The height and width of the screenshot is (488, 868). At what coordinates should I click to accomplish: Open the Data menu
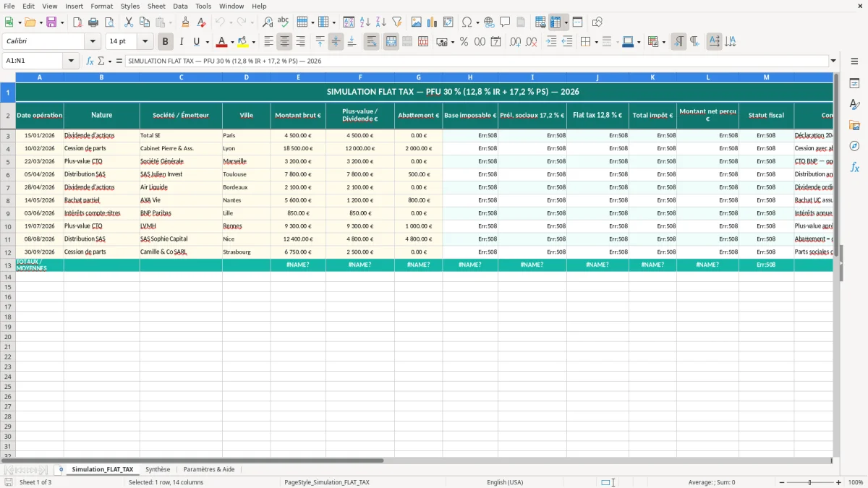[x=180, y=6]
